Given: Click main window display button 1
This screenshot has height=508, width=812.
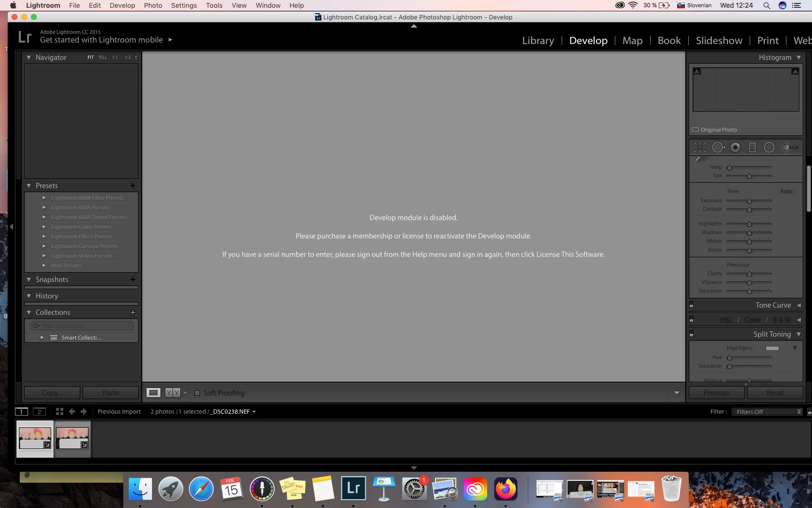Looking at the screenshot, I should [x=21, y=412].
